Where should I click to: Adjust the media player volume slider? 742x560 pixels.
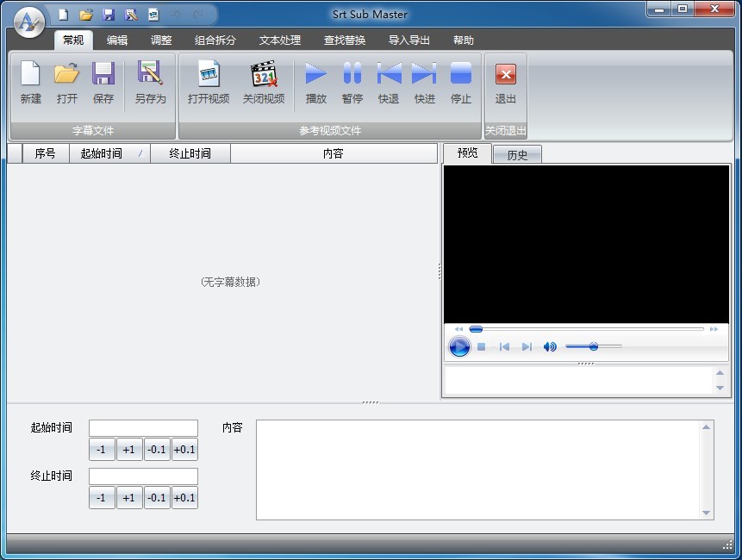(594, 346)
